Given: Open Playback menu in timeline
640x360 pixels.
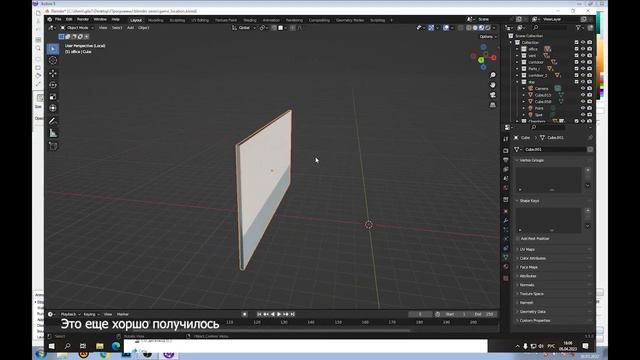Looking at the screenshot, I should click(x=70, y=314).
